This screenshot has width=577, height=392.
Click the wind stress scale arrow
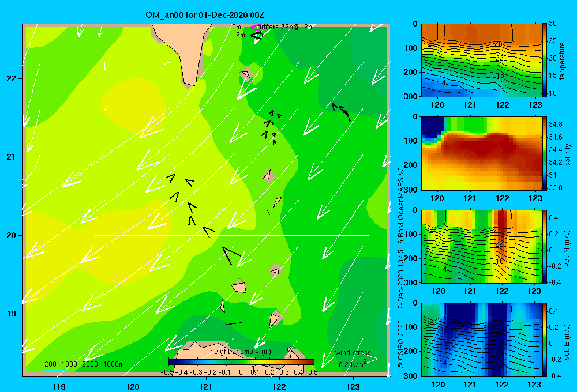pyautogui.click(x=354, y=359)
